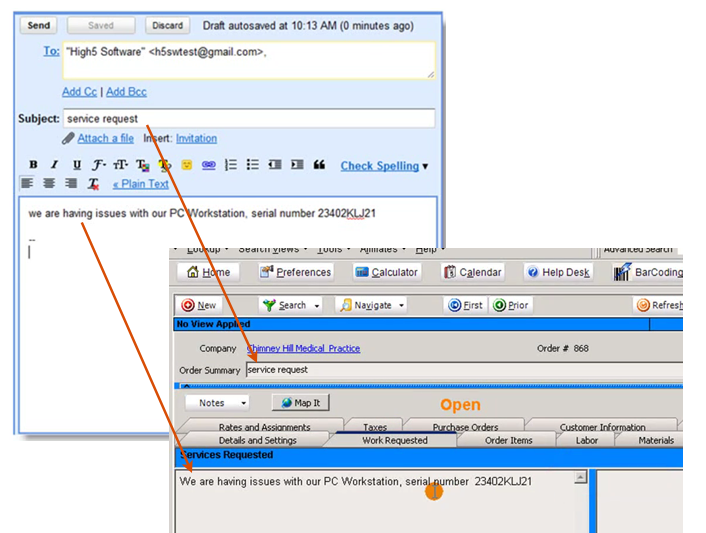Discard the email draft
The height and width of the screenshot is (533, 706).
(167, 25)
